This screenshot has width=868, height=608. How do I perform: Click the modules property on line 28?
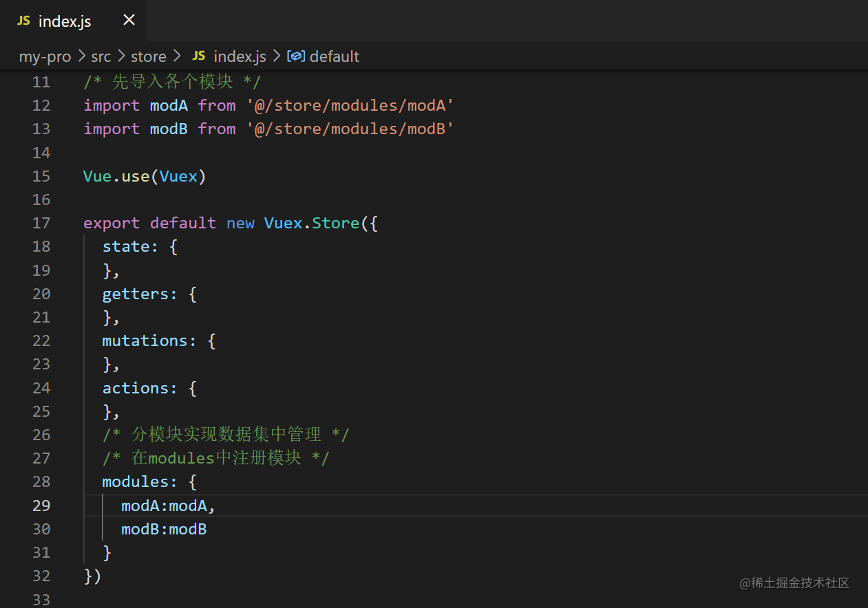(x=135, y=481)
